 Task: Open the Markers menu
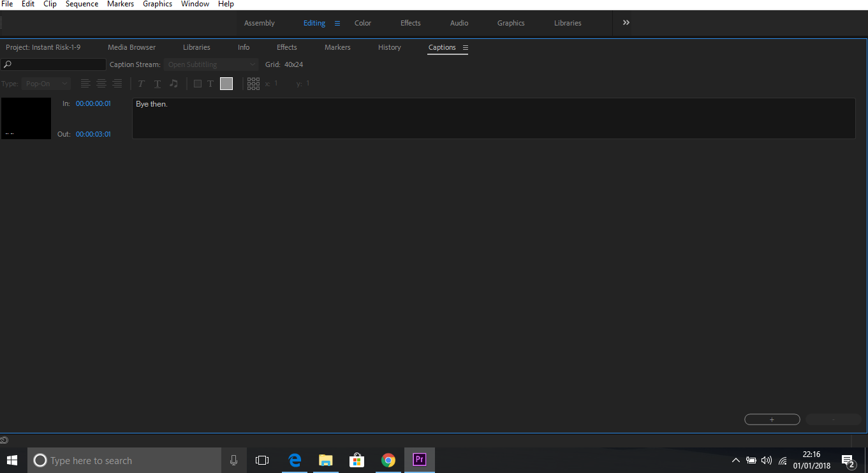coord(121,4)
